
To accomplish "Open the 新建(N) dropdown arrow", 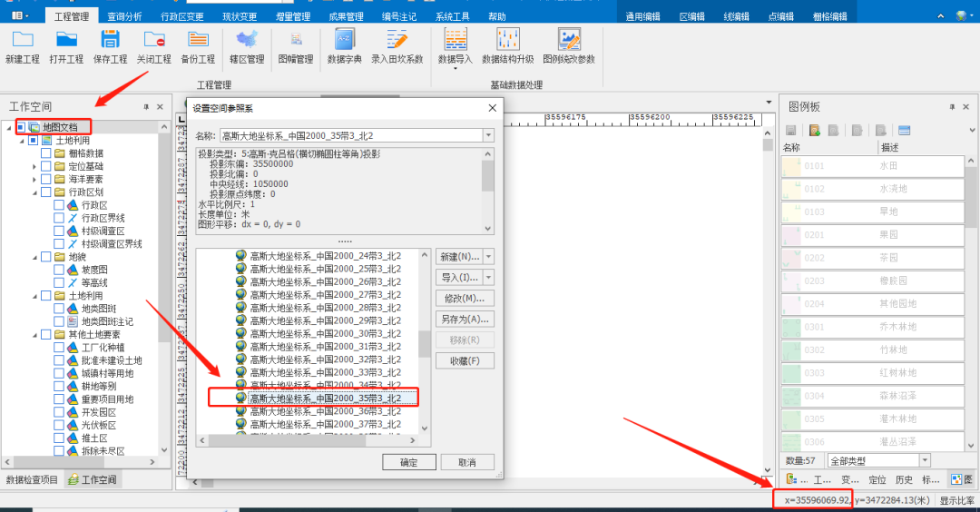I will 488,257.
